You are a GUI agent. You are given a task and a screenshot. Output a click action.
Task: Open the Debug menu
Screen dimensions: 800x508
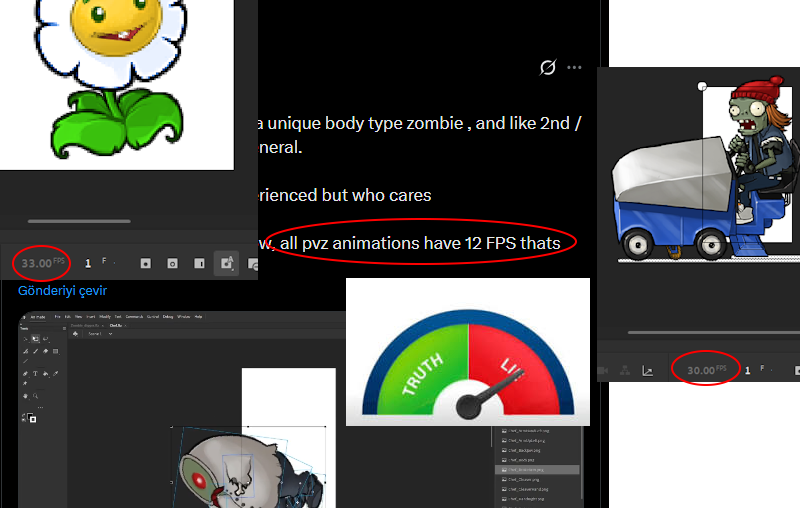click(x=168, y=317)
